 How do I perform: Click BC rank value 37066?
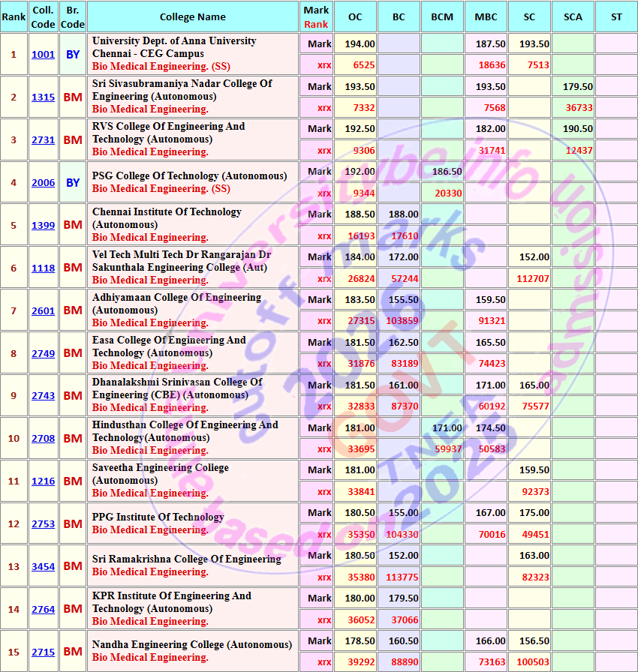tap(405, 619)
